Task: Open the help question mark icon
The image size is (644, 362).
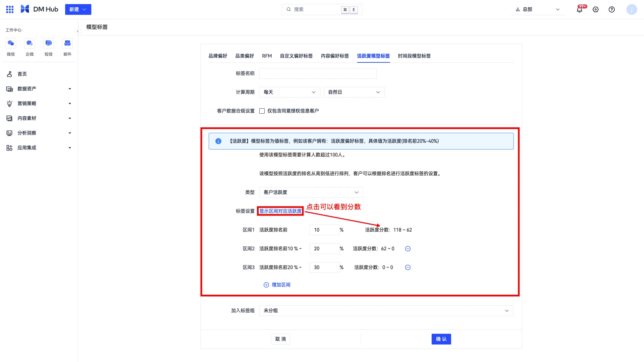Action: click(x=612, y=9)
